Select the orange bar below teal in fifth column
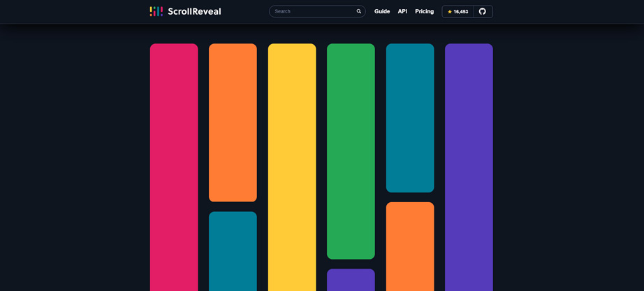Image resolution: width=644 pixels, height=291 pixels. tap(410, 246)
